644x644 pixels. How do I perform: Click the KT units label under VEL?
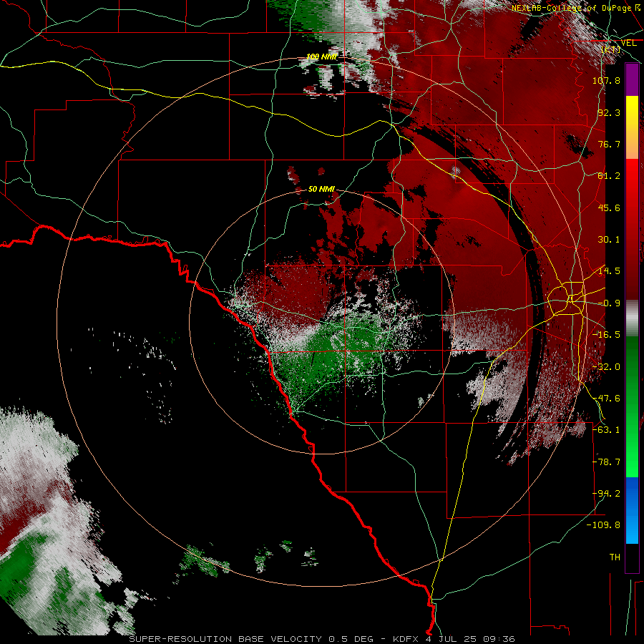coord(611,49)
